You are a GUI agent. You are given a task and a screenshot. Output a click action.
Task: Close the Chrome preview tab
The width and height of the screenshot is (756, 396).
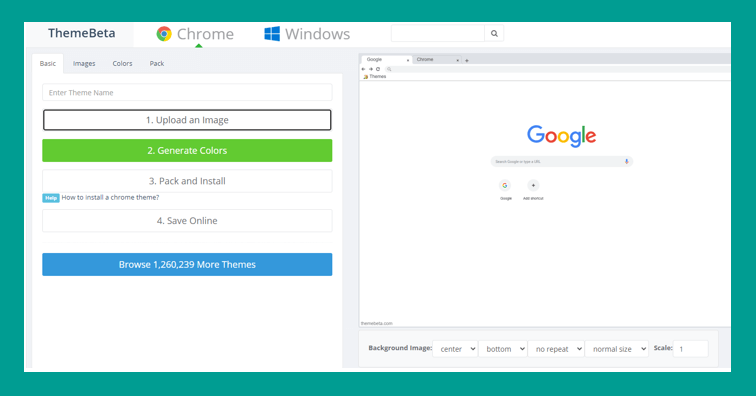pyautogui.click(x=458, y=60)
